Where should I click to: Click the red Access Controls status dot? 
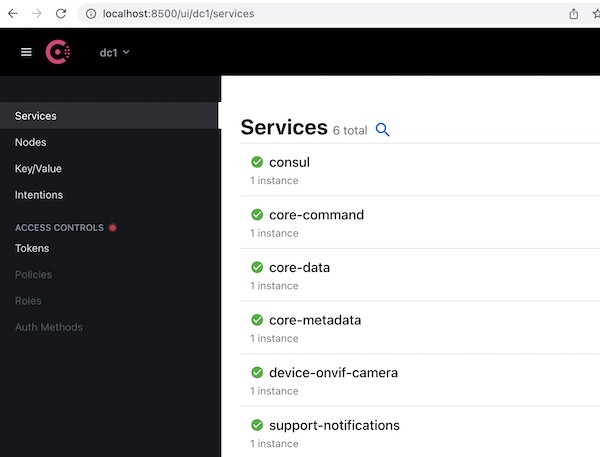coord(112,228)
